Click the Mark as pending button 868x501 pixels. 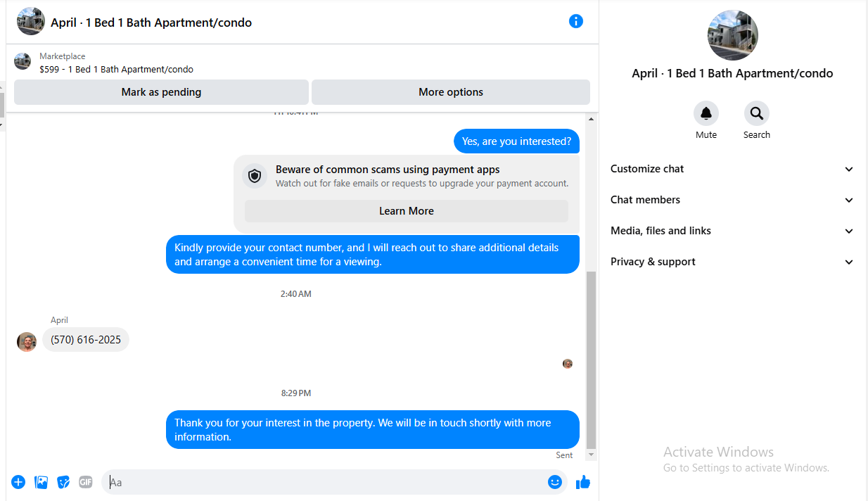[x=161, y=92]
